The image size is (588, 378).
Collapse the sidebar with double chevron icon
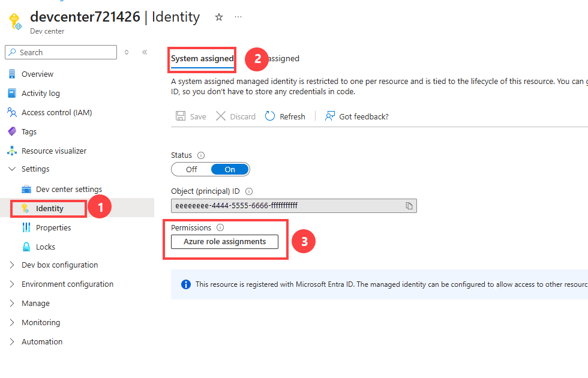[x=145, y=52]
